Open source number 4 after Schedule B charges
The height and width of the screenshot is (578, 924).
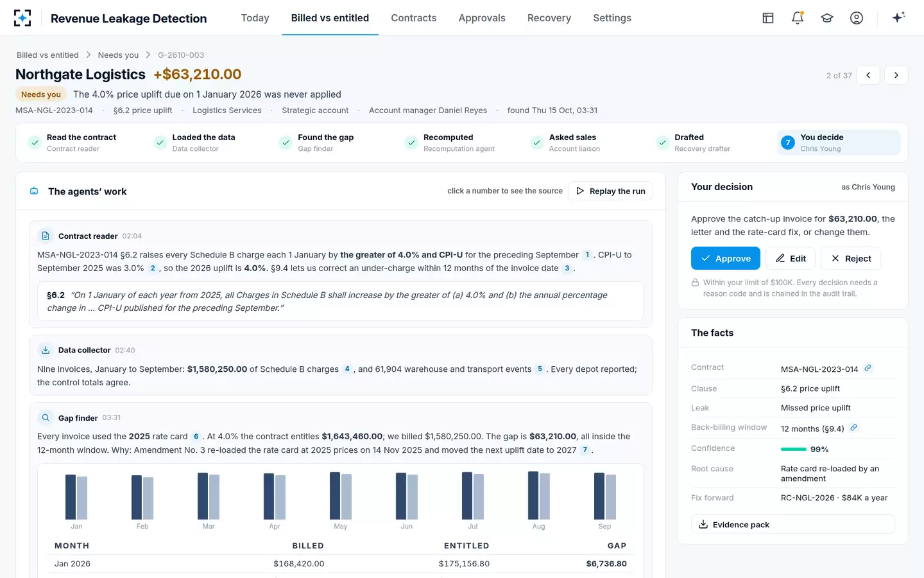tap(347, 369)
